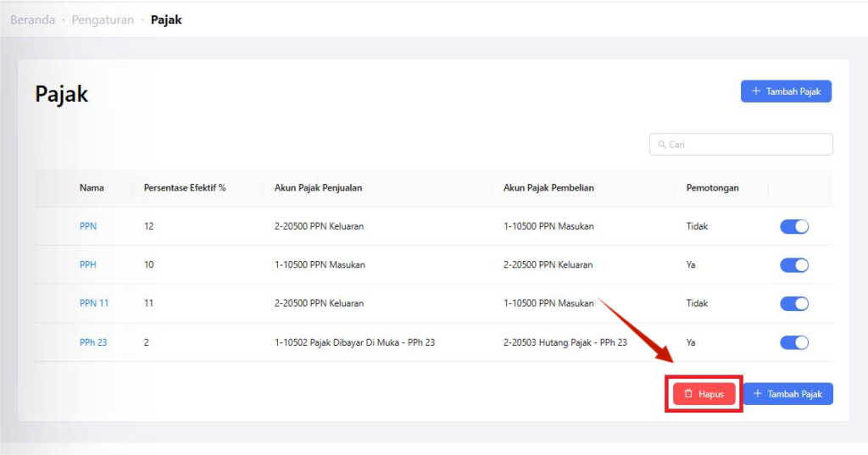Switch off the PPh 23 toggle
This screenshot has width=868, height=455.
[793, 342]
